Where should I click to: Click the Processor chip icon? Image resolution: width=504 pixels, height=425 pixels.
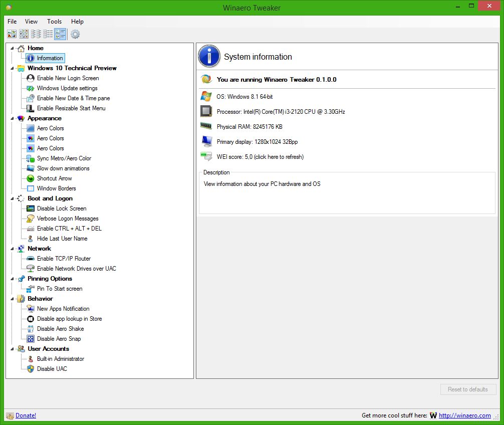[206, 111]
